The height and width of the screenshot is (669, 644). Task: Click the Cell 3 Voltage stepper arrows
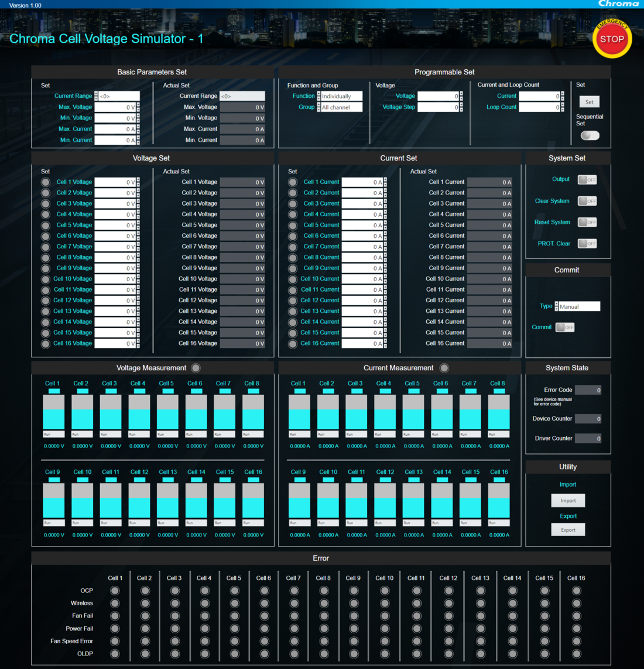138,203
